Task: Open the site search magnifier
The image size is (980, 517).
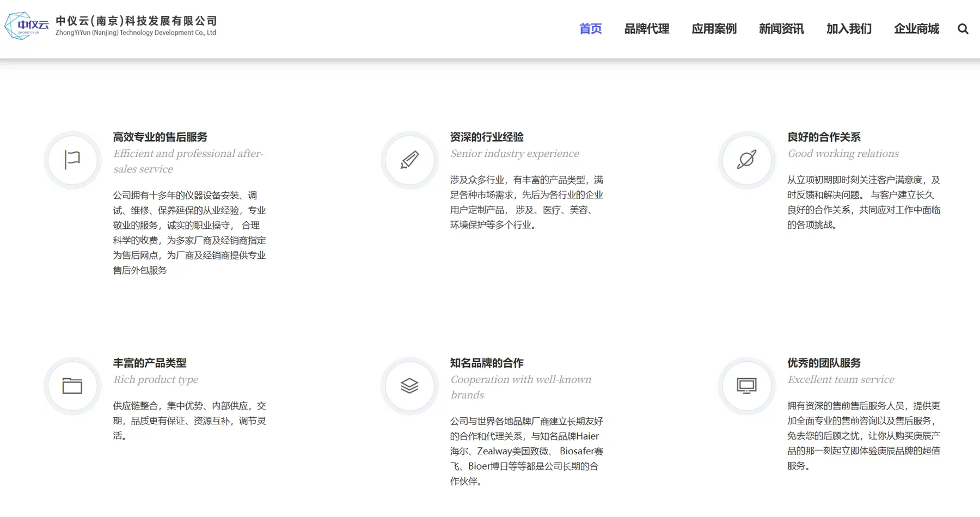Action: pos(963,29)
